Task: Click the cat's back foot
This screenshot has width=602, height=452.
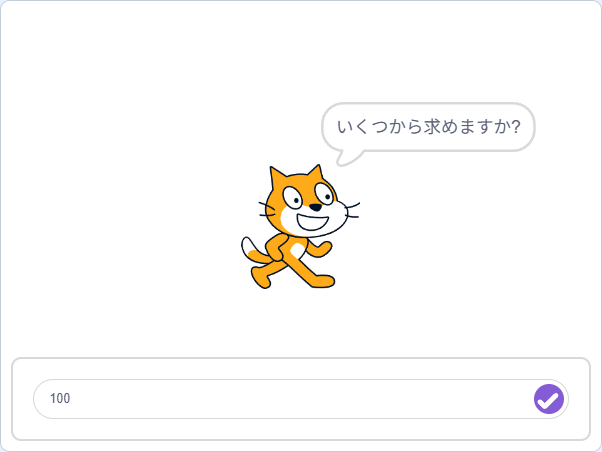Action: coord(261,279)
